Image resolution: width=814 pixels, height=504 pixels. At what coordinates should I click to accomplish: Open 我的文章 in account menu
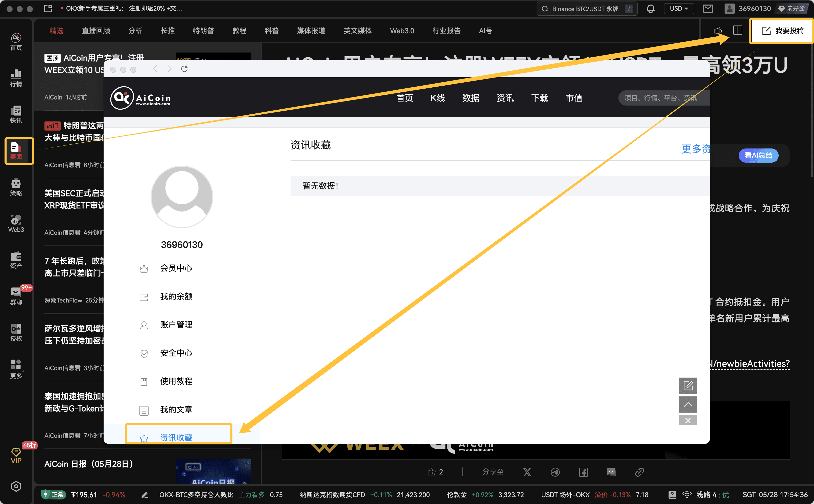coord(176,409)
